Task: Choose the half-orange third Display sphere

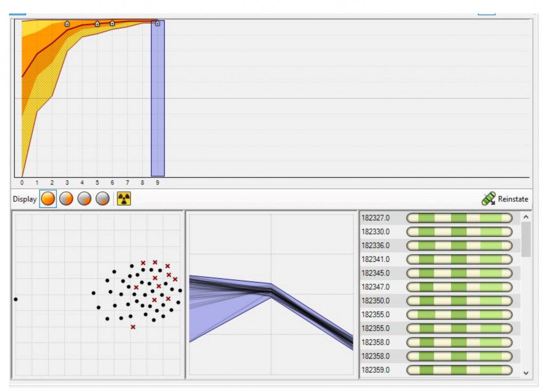Action: 85,199
